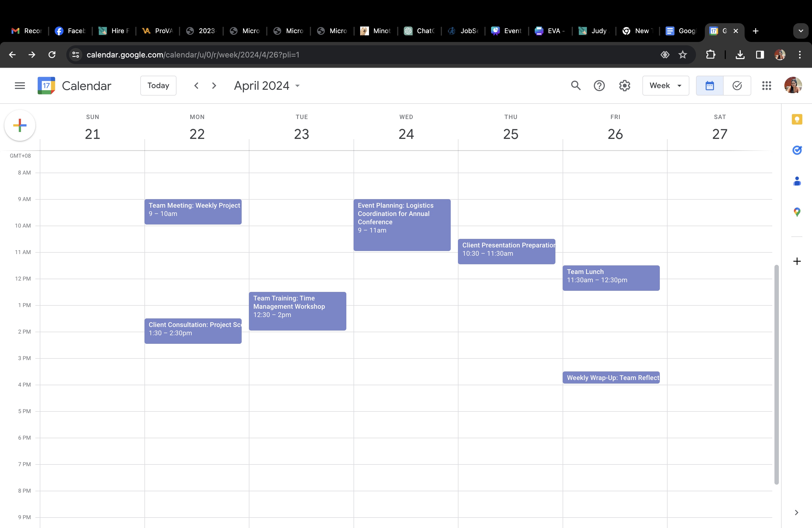This screenshot has width=812, height=528.
Task: Open Google apps grid icon
Action: coord(766,86)
